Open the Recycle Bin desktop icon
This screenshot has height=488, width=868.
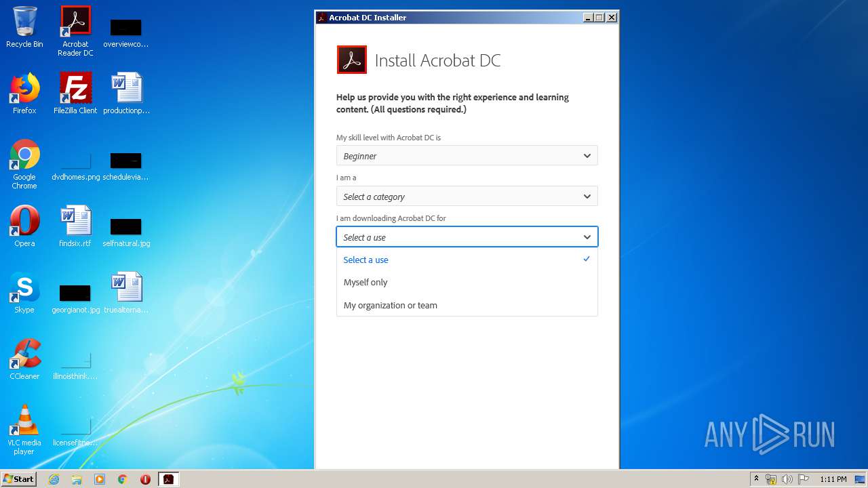pyautogui.click(x=24, y=27)
